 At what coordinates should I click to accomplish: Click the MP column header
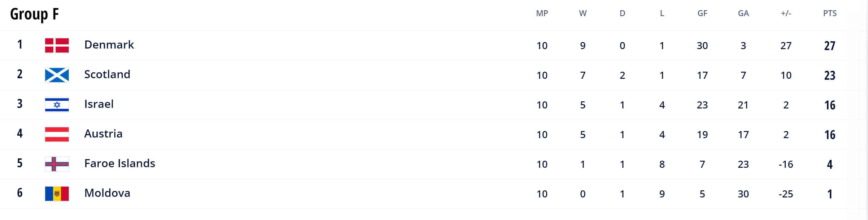pos(542,14)
